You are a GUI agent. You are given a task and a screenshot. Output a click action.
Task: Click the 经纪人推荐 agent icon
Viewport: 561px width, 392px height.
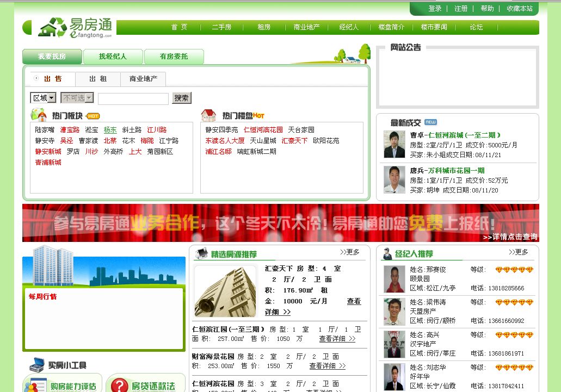(387, 253)
